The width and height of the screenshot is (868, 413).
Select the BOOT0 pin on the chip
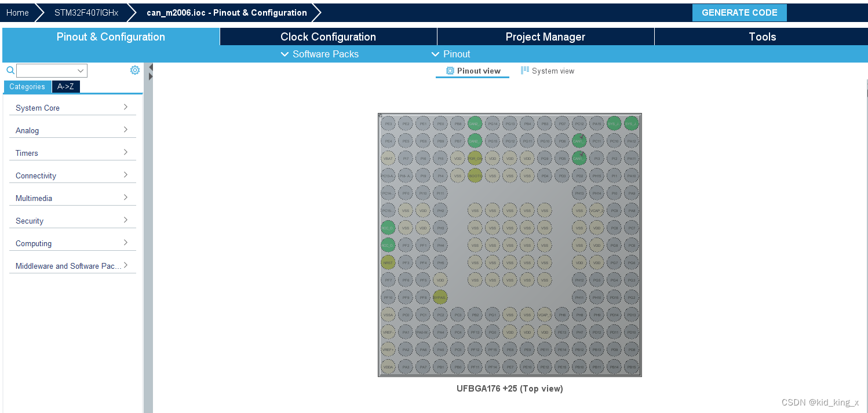pyautogui.click(x=475, y=176)
